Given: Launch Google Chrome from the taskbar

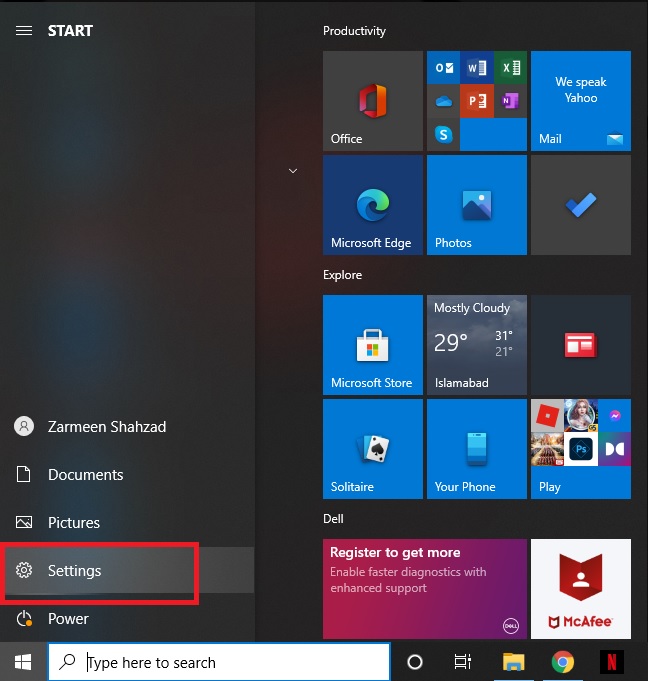Looking at the screenshot, I should (562, 662).
